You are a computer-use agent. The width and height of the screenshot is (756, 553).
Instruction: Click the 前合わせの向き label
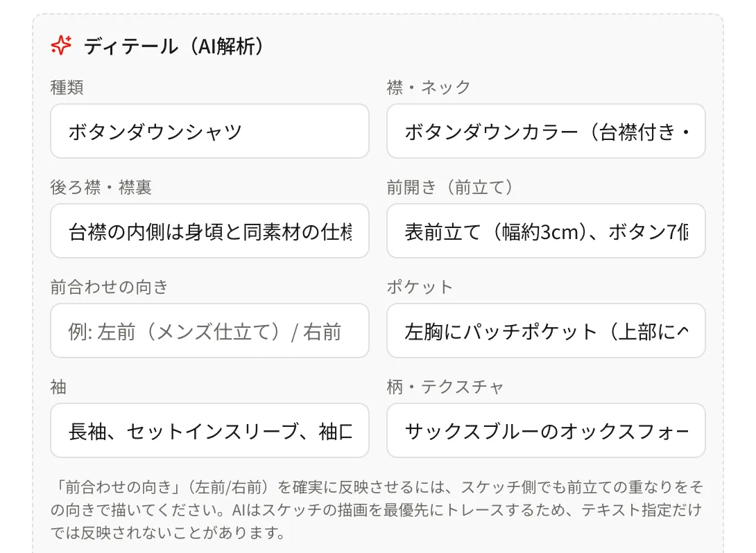[110, 287]
